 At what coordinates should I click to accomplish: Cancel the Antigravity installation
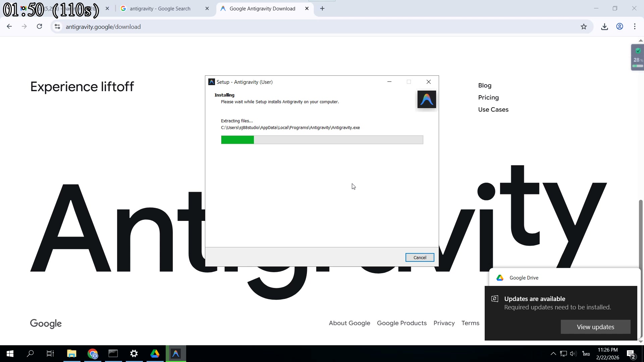pos(420,257)
